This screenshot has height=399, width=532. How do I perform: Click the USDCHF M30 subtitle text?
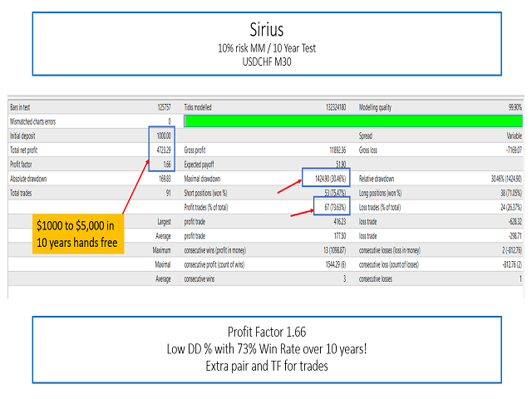(266, 62)
